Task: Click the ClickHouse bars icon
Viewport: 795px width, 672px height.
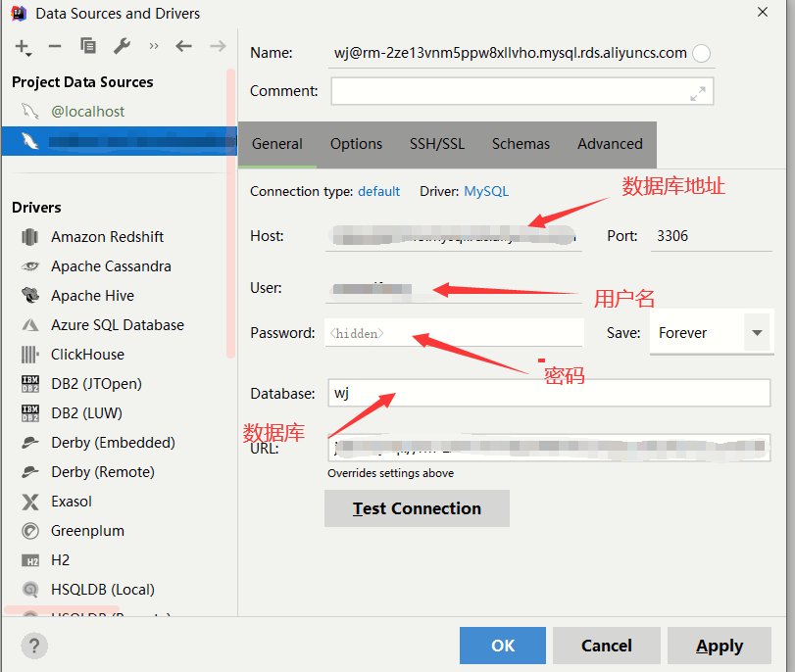Action: [30, 355]
